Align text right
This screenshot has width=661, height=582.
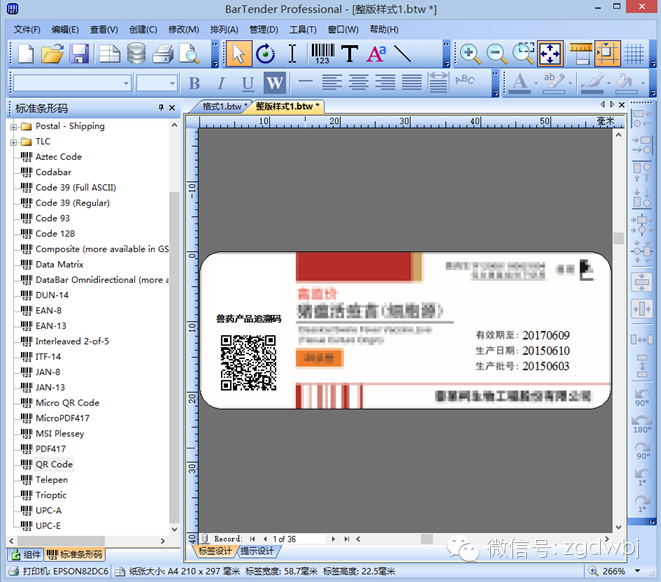(x=385, y=83)
